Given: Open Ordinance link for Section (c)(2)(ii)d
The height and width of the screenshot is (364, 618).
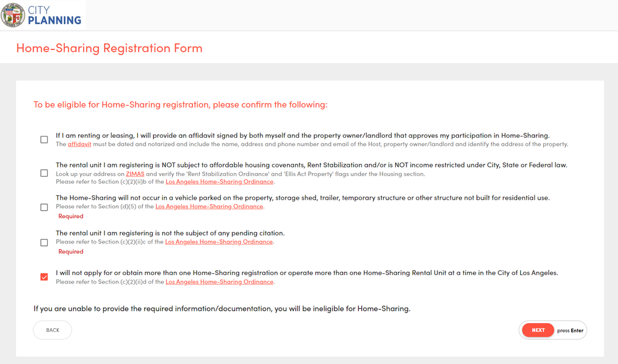Looking at the screenshot, I should click(x=219, y=282).
